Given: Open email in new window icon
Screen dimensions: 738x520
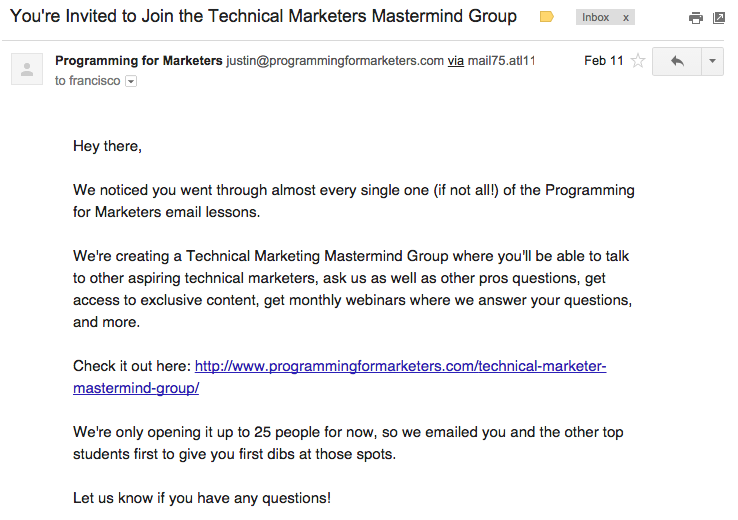Looking at the screenshot, I should coord(719,18).
